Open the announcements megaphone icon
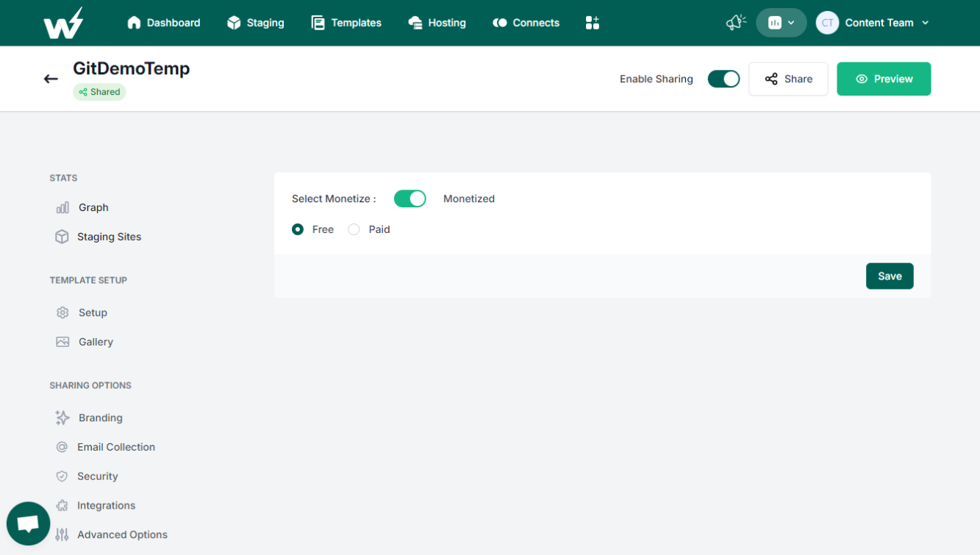This screenshot has width=980, height=555. pos(736,23)
